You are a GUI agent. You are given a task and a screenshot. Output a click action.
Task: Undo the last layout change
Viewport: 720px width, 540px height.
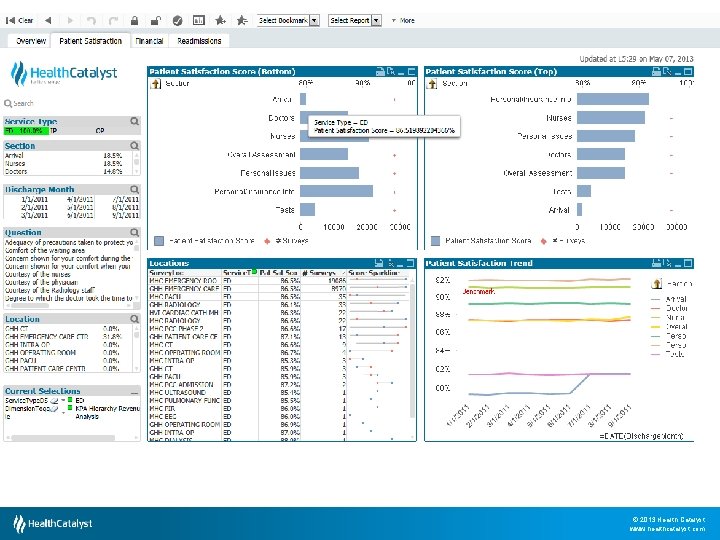tap(91, 20)
